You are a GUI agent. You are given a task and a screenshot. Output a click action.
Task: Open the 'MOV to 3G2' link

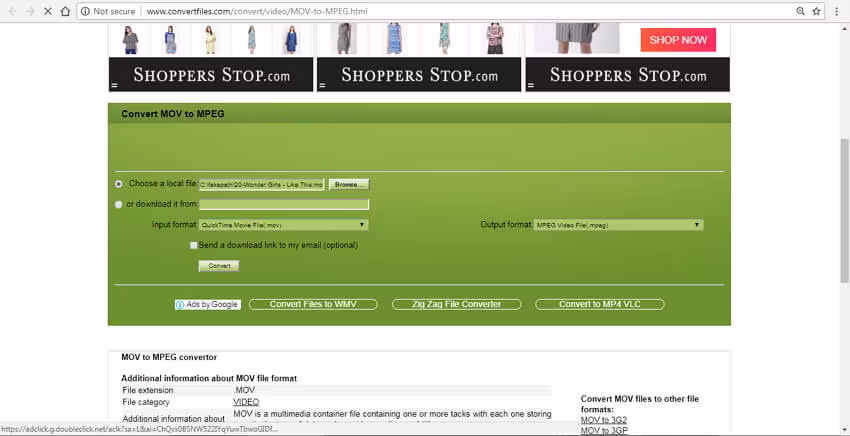click(x=603, y=420)
